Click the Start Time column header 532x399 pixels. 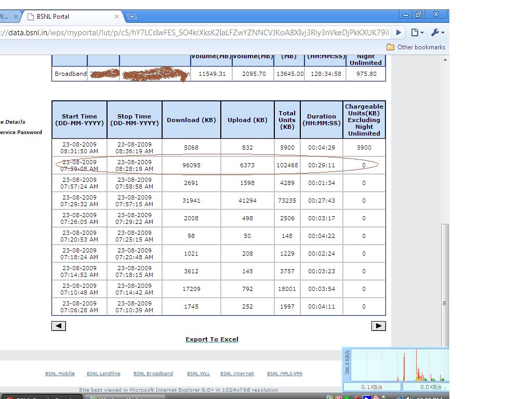pyautogui.click(x=79, y=120)
